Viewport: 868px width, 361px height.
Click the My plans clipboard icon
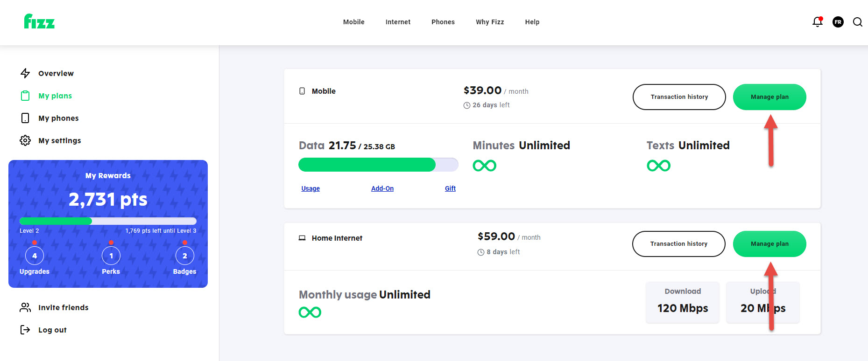point(25,96)
